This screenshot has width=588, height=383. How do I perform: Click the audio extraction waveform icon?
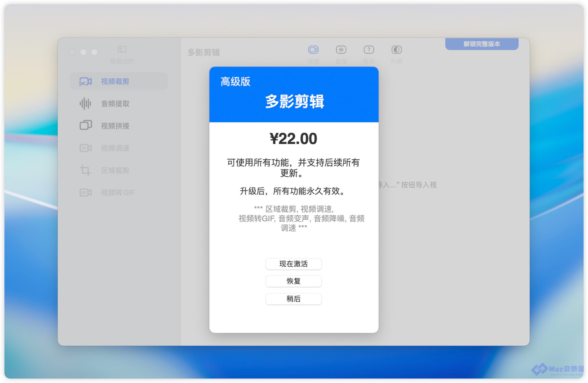(85, 103)
